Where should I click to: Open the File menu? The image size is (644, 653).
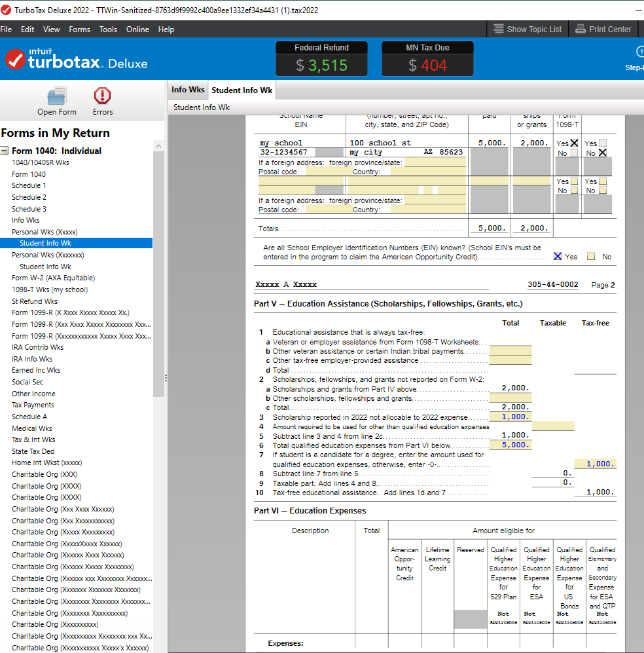(6, 29)
